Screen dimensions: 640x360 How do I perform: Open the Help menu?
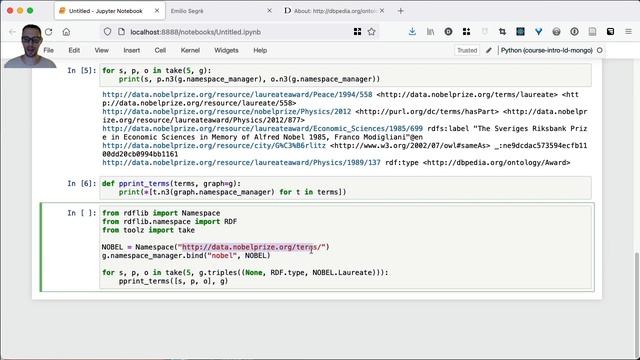coord(260,50)
